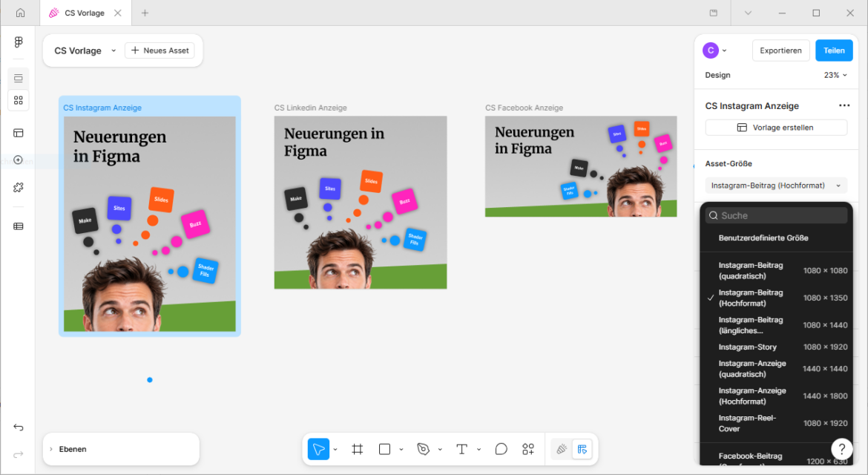Open the title bar chevron dropdown
868x475 pixels.
pos(748,13)
